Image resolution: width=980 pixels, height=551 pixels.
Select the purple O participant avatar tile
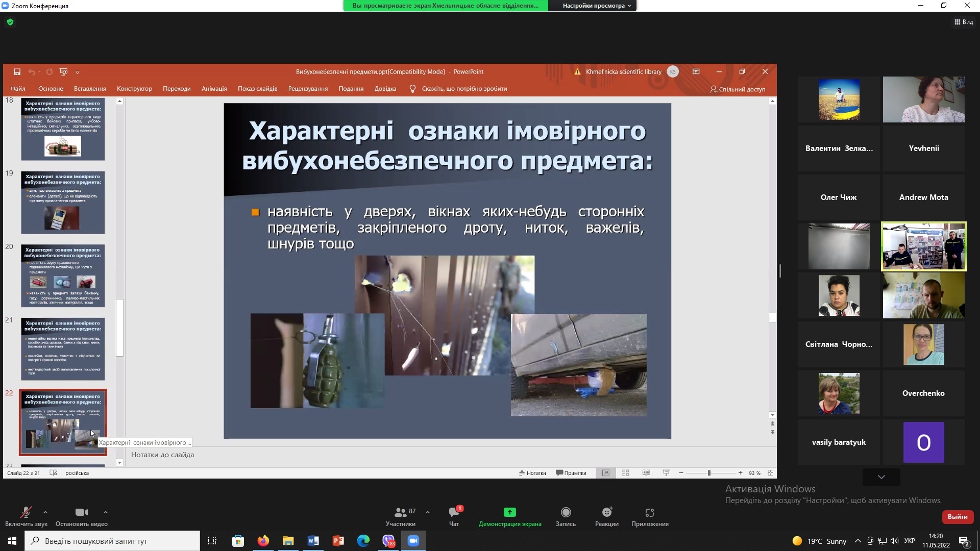923,442
